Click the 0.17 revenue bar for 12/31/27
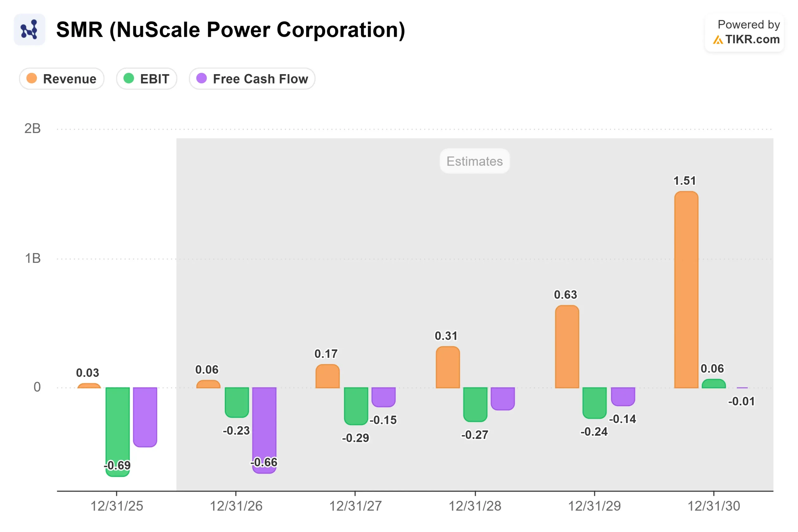This screenshot has width=798, height=532. (327, 376)
